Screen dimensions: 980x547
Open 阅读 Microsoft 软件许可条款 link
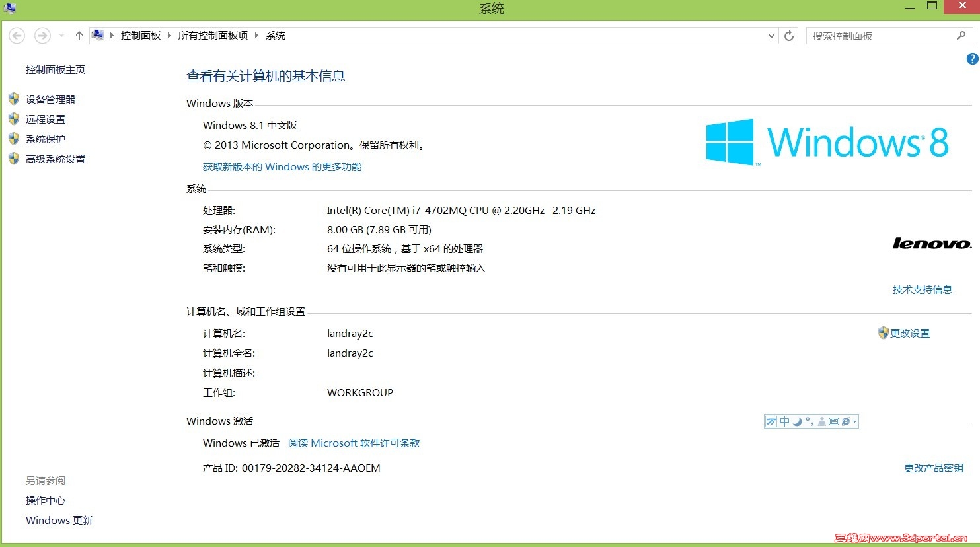click(x=354, y=443)
